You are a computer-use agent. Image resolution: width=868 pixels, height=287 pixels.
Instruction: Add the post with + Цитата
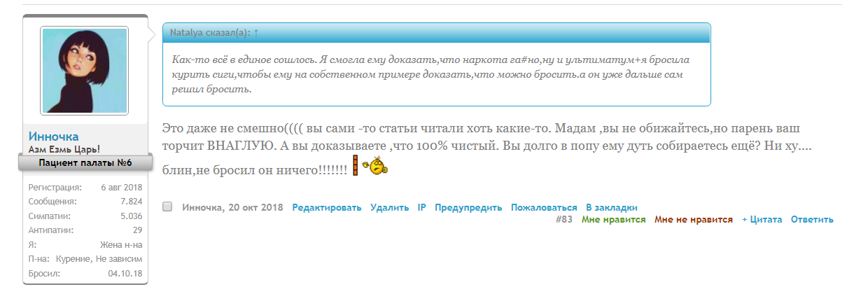(762, 220)
